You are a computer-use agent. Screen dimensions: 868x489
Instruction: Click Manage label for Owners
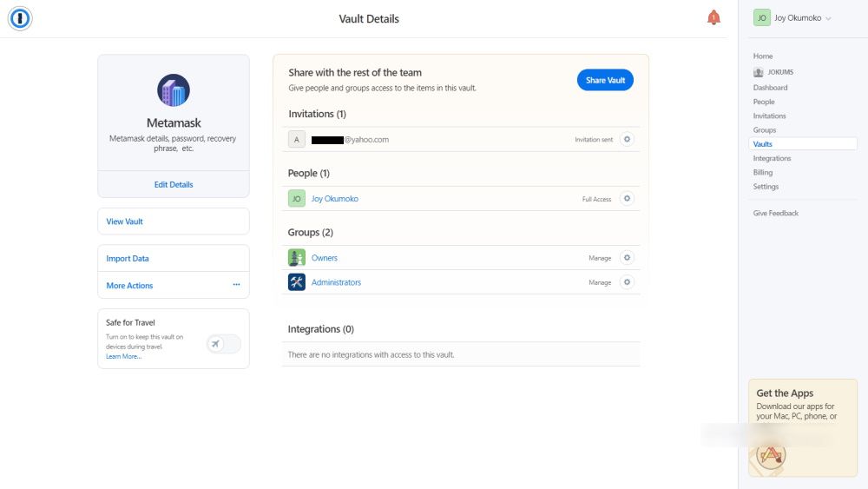tap(600, 258)
